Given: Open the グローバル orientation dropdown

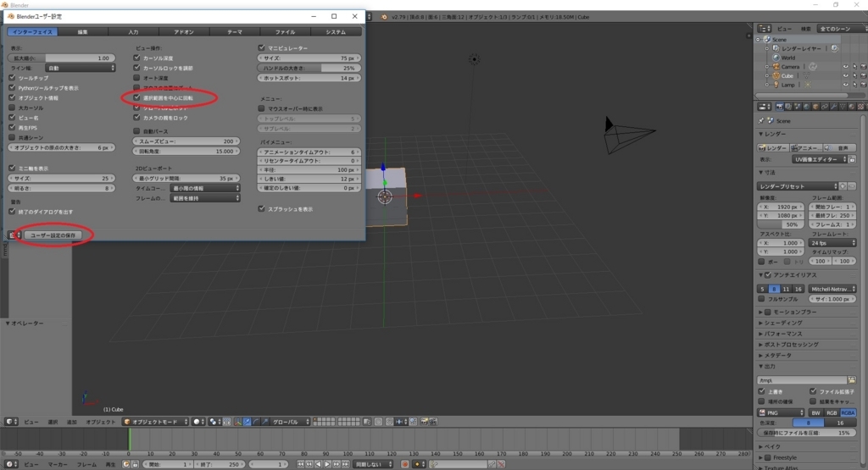Looking at the screenshot, I should point(290,422).
